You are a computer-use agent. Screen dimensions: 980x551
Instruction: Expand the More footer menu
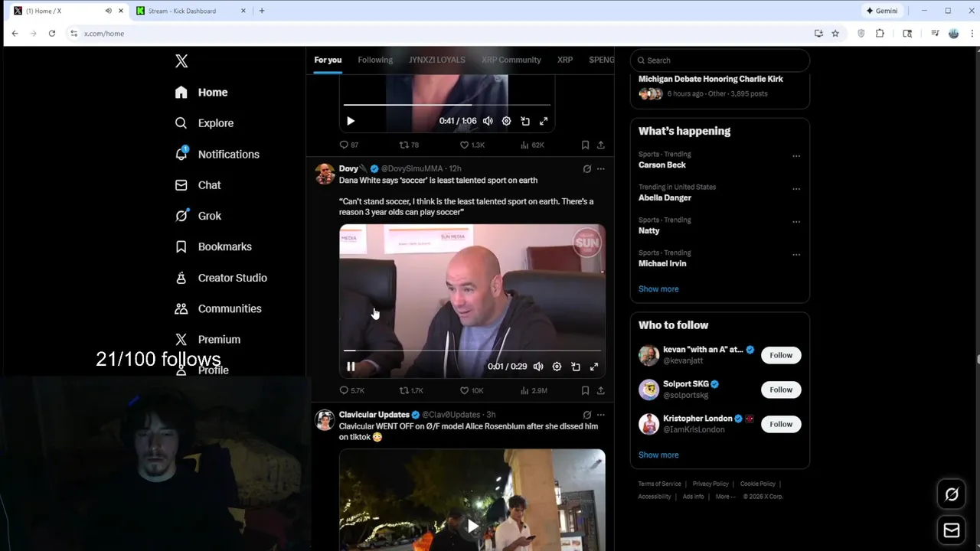click(x=725, y=497)
